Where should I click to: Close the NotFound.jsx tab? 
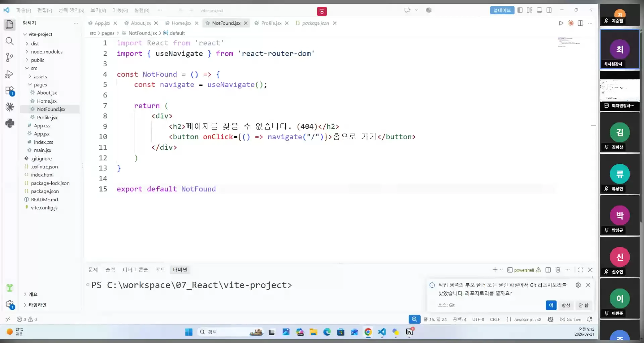(x=246, y=23)
